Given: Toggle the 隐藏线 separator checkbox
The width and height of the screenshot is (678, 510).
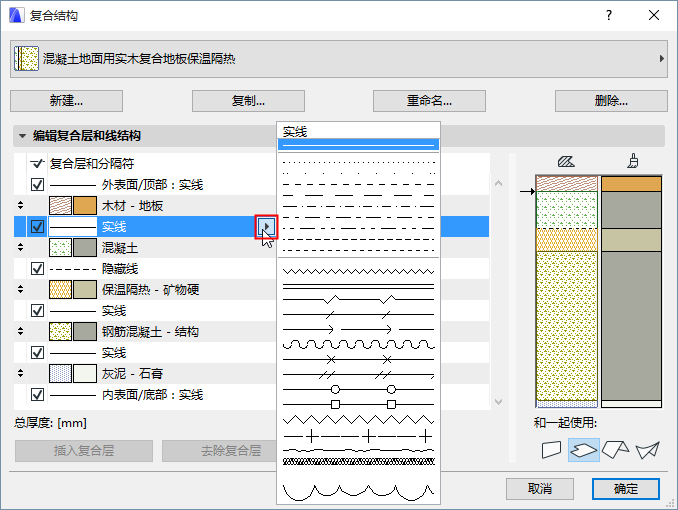Looking at the screenshot, I should point(38,269).
